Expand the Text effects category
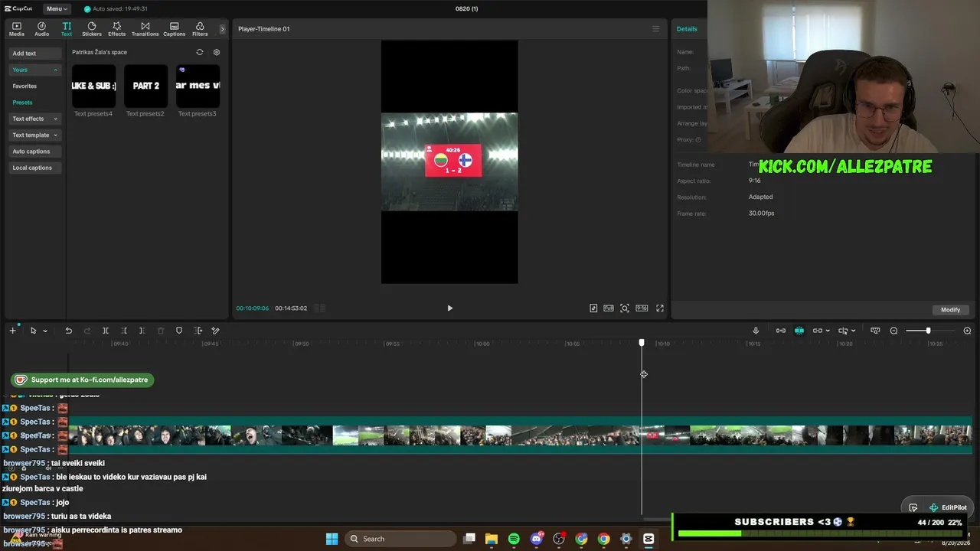980x551 pixels. click(35, 119)
